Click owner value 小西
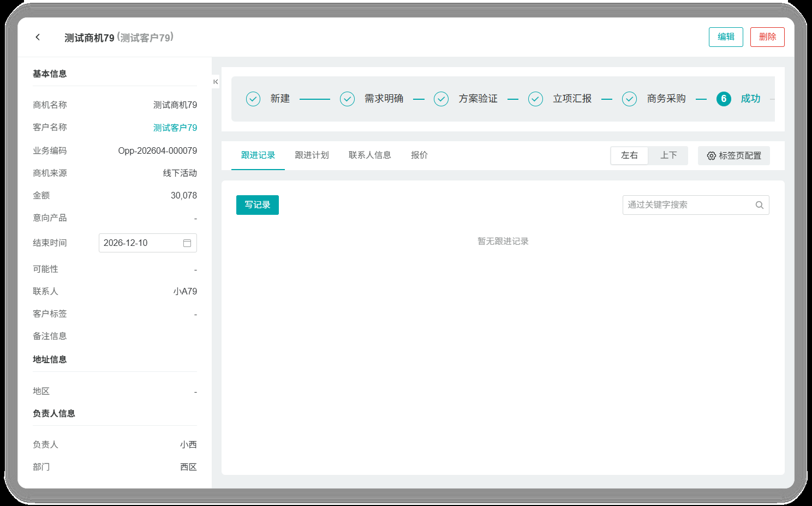 click(x=188, y=444)
